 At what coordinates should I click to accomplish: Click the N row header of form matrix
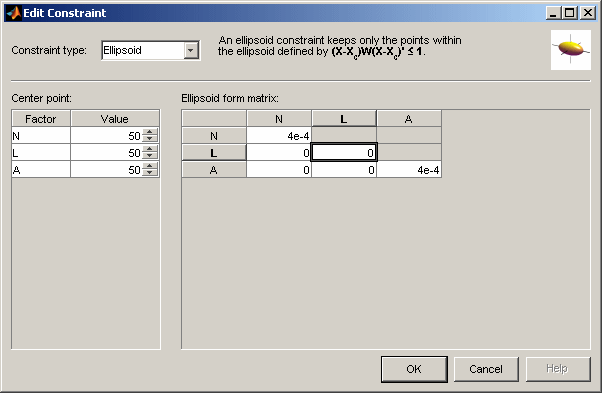(214, 135)
